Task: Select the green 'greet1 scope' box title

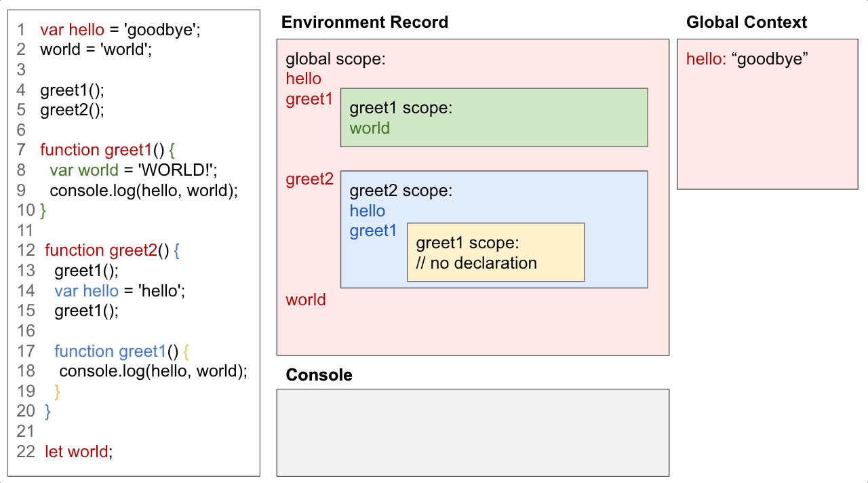Action: pos(401,109)
